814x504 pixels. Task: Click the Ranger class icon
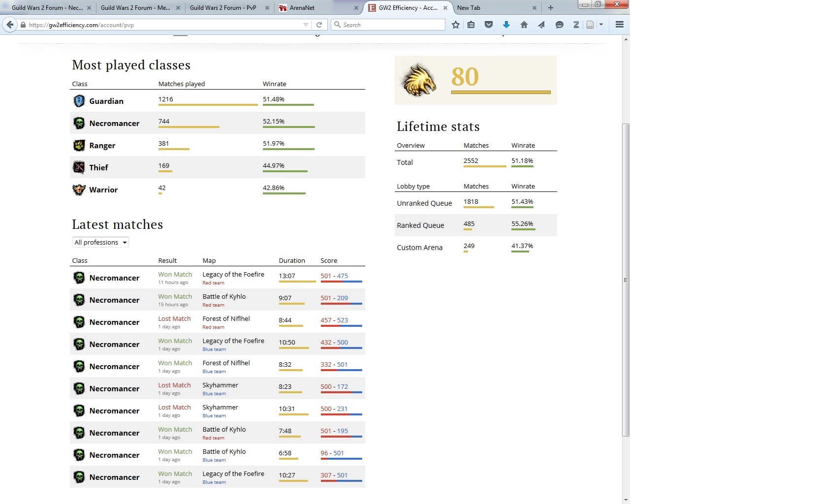[79, 145]
